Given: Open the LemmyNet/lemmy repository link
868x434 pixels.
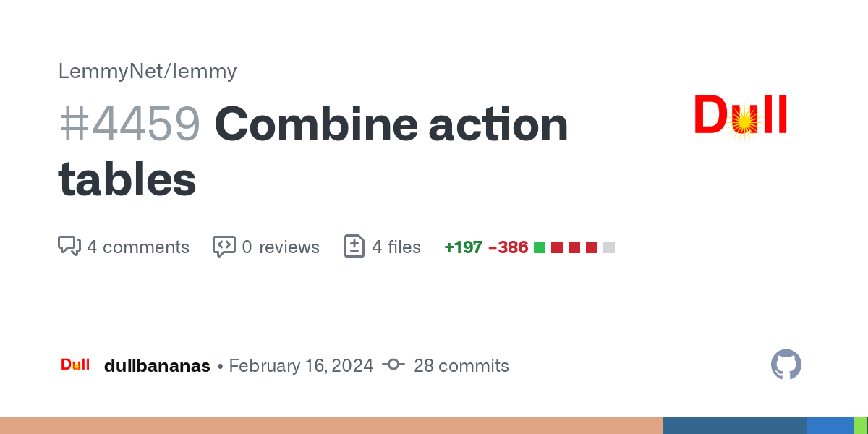Looking at the screenshot, I should pos(148,72).
